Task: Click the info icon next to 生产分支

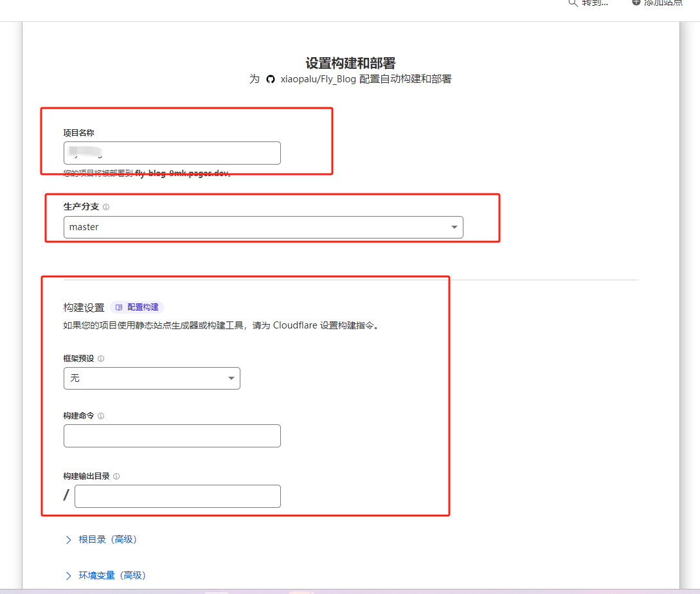Action: pos(106,208)
